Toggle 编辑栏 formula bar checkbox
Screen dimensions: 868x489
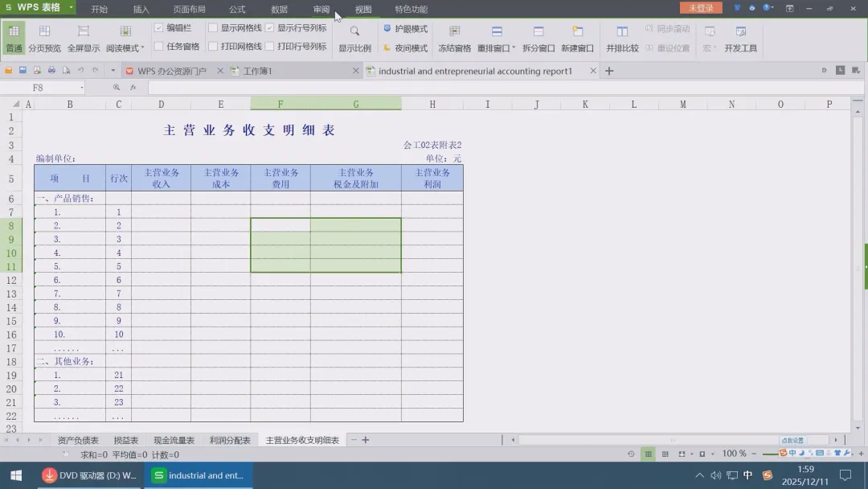pyautogui.click(x=159, y=27)
